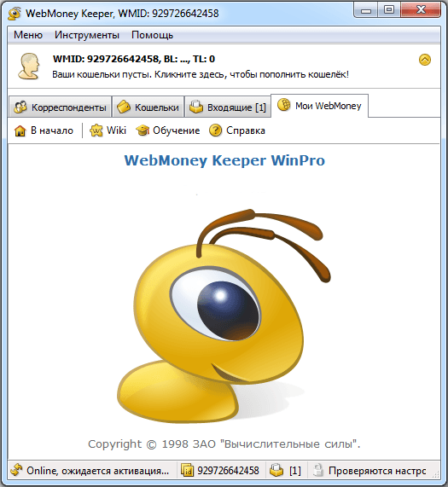The height and width of the screenshot is (487, 448).
Task: Open the Помощь menu
Action: pos(152,35)
